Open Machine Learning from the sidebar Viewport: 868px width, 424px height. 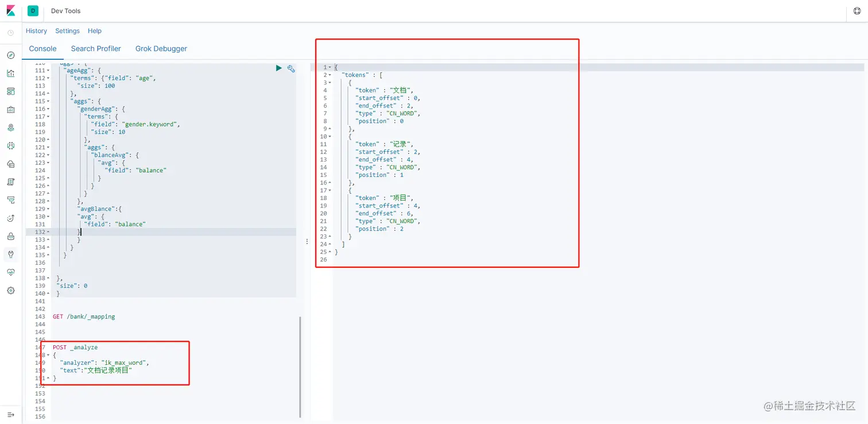coord(10,146)
